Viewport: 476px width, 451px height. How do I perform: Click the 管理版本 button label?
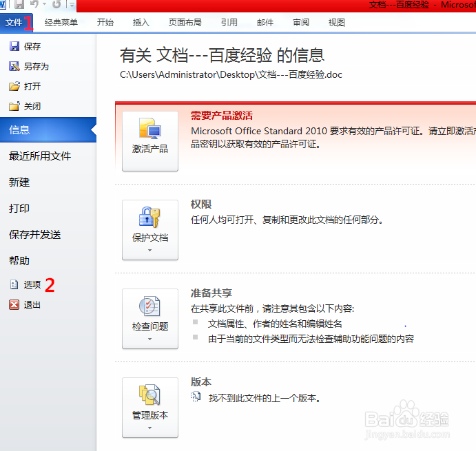pyautogui.click(x=150, y=415)
